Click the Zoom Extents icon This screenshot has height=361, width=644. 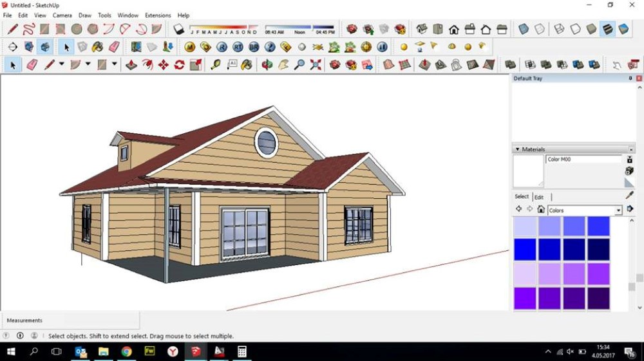tap(316, 64)
